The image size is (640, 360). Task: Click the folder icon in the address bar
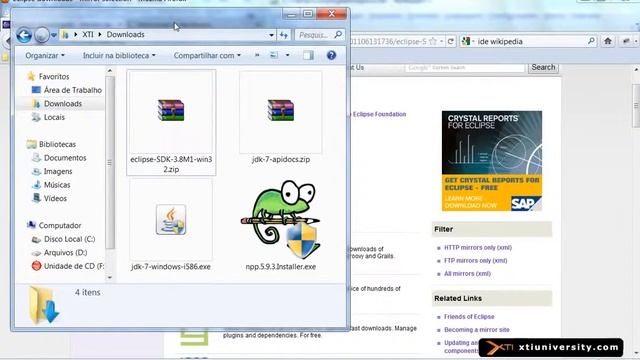65,35
